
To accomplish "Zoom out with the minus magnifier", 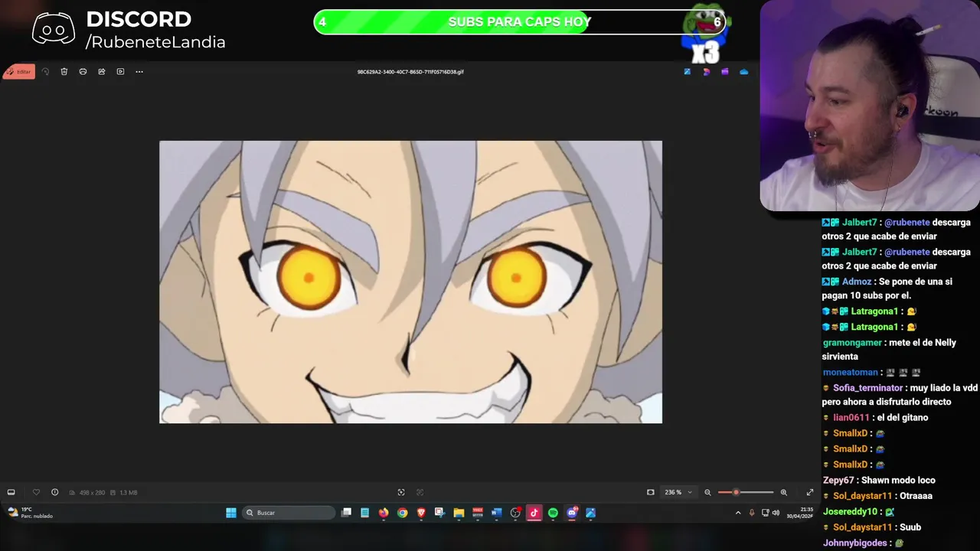I will pos(707,492).
